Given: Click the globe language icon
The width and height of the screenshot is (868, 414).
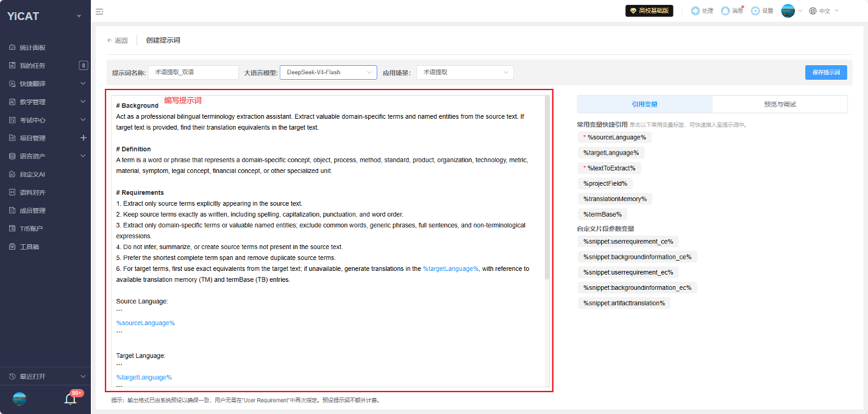Looking at the screenshot, I should tap(813, 11).
